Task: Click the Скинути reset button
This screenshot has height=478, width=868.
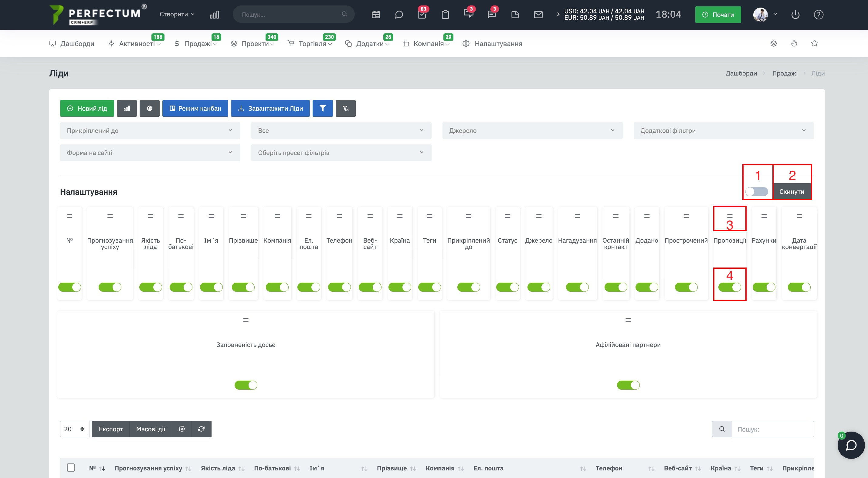Action: [792, 192]
